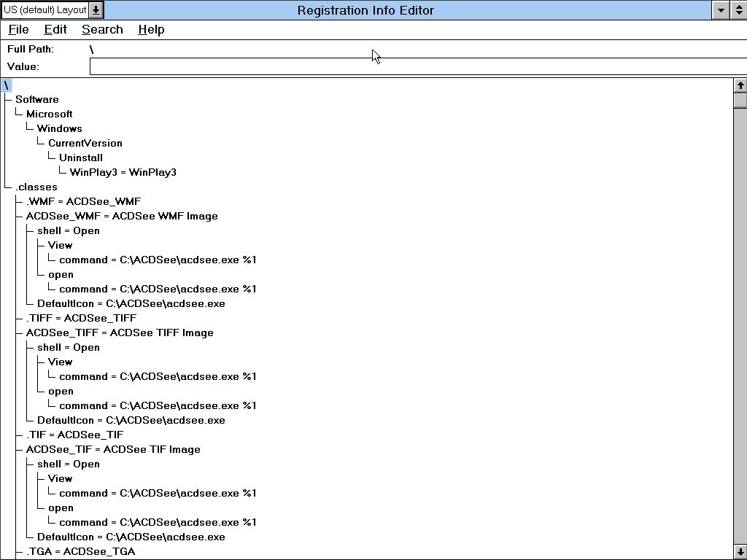Select the .TGA = ACDSee_TGA entry

pyautogui.click(x=80, y=551)
